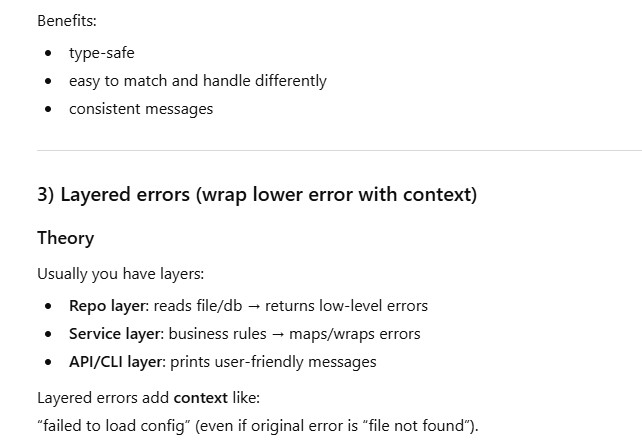642x447 pixels.
Task: Click the "Usually you have layers:" sentence
Action: click(x=120, y=274)
